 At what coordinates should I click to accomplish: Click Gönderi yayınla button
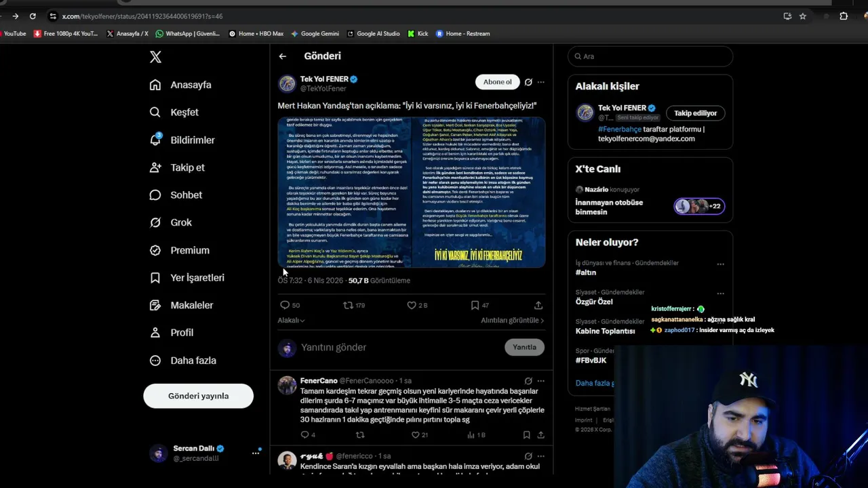tap(198, 396)
